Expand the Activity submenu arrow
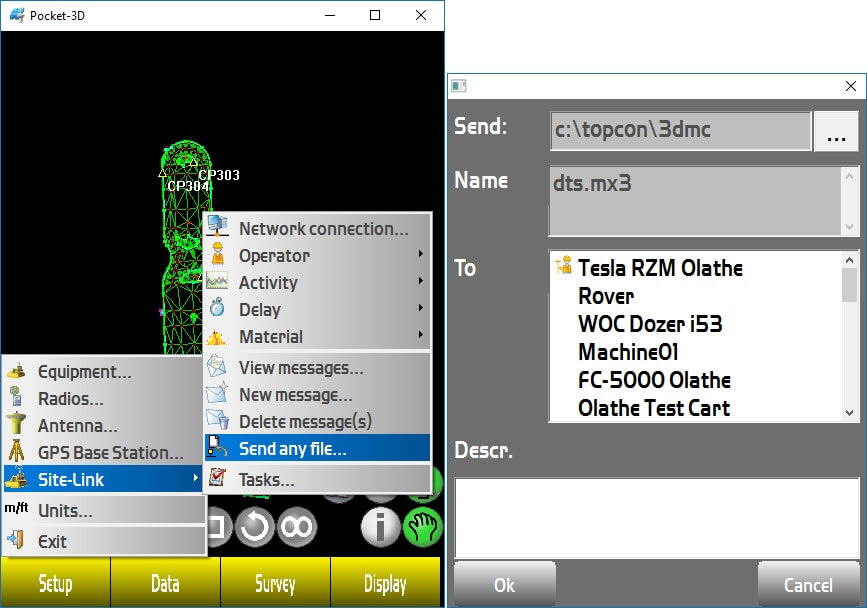867x608 pixels. click(x=421, y=281)
